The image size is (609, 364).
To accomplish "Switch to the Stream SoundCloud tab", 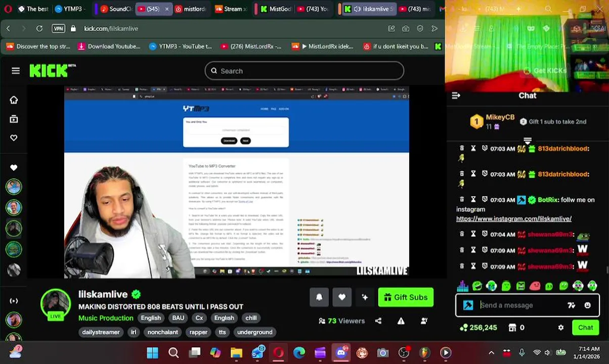I will pos(231,9).
